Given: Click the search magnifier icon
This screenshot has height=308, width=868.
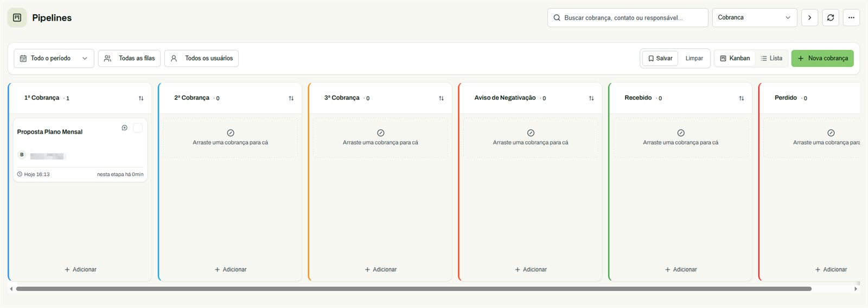Looking at the screenshot, I should 557,17.
